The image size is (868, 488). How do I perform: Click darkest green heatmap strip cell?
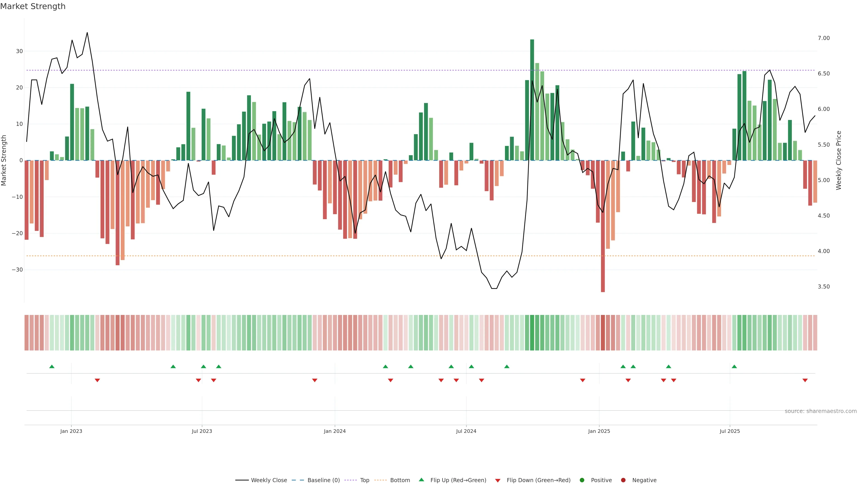click(532, 333)
